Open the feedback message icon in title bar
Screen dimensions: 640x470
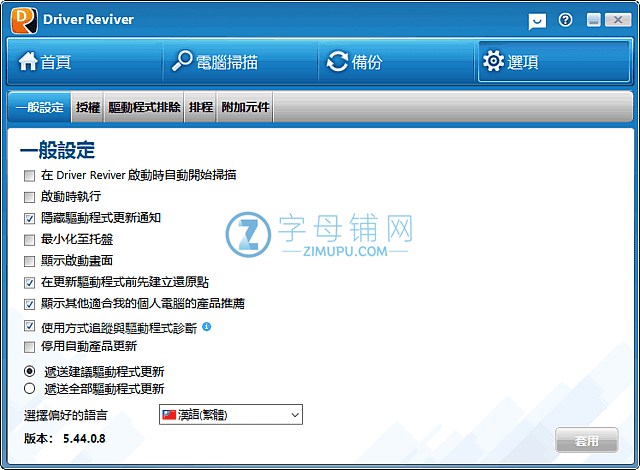(538, 20)
